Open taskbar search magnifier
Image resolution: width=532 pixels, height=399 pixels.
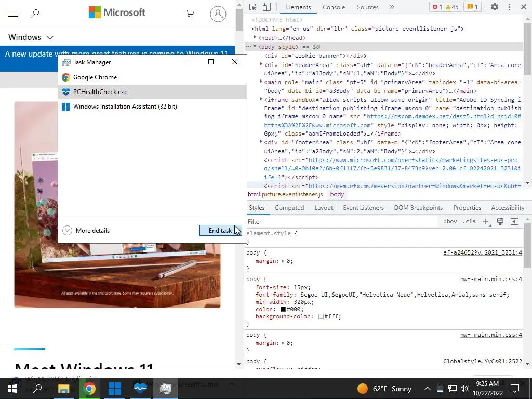(x=37, y=389)
